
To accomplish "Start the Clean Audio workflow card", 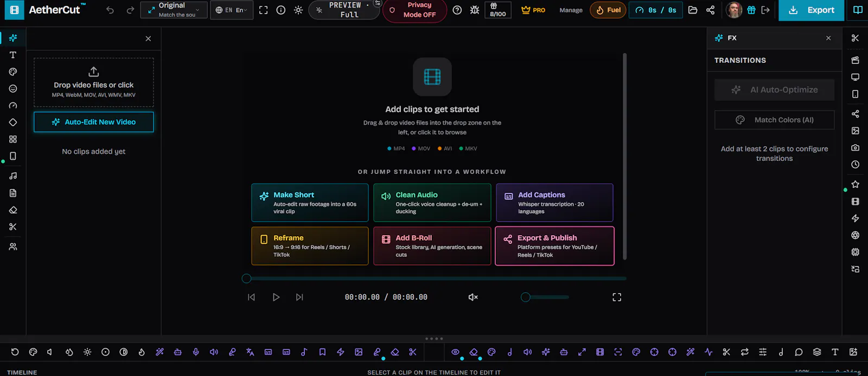I will (432, 203).
